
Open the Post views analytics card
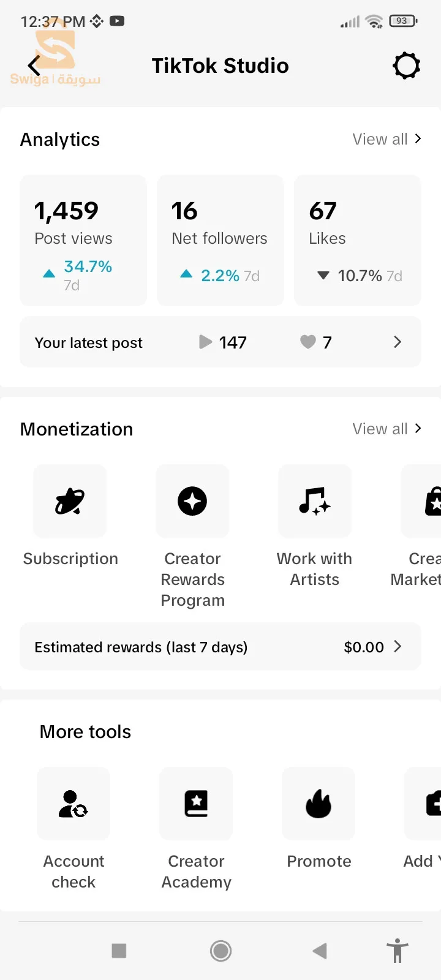[x=83, y=240]
